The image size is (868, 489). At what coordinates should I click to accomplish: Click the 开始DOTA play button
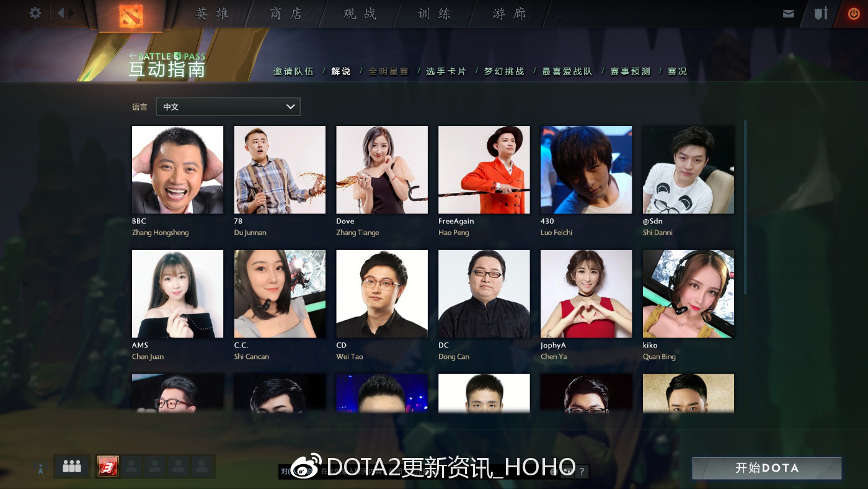[x=767, y=468]
